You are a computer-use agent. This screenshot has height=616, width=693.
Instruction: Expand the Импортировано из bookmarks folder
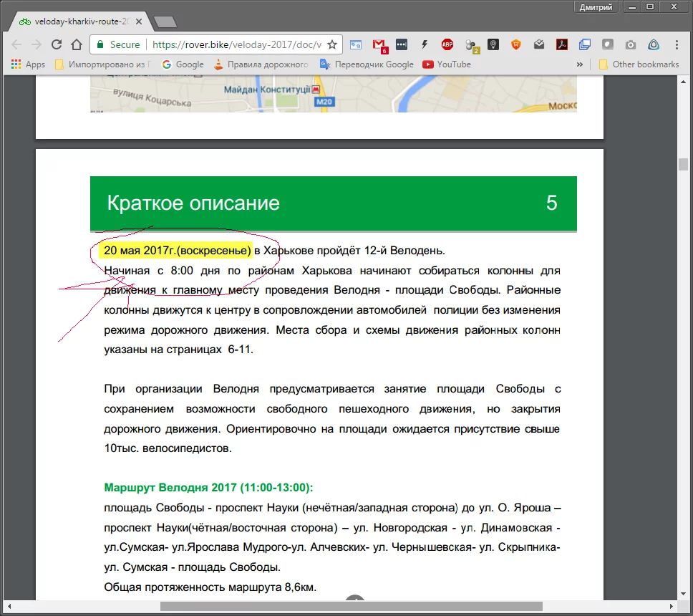102,64
